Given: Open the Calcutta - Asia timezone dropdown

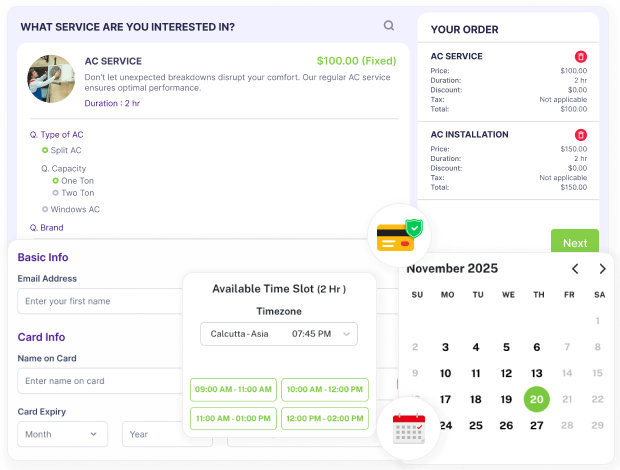Looking at the screenshot, I should tap(279, 334).
